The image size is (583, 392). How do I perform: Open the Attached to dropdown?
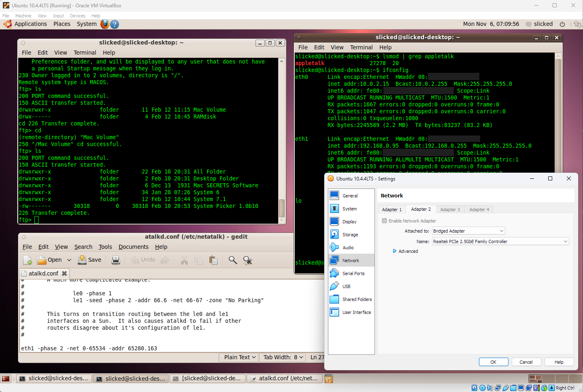(468, 231)
